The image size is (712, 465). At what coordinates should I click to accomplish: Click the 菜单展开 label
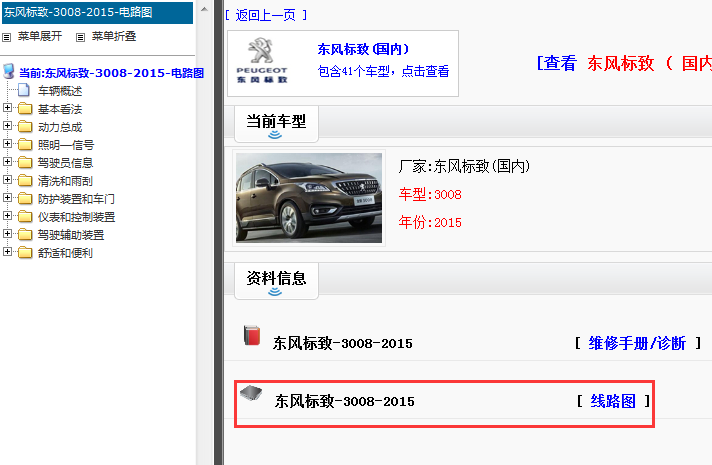[x=40, y=36]
